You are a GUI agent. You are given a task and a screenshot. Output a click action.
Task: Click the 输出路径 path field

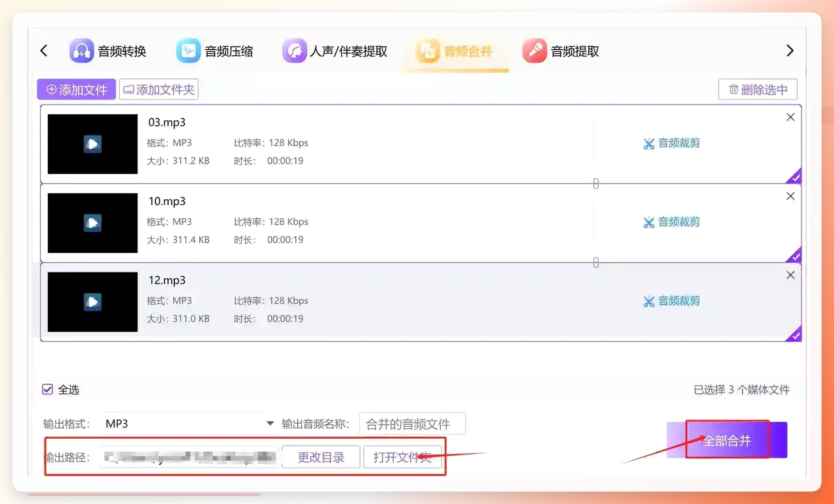[189, 457]
